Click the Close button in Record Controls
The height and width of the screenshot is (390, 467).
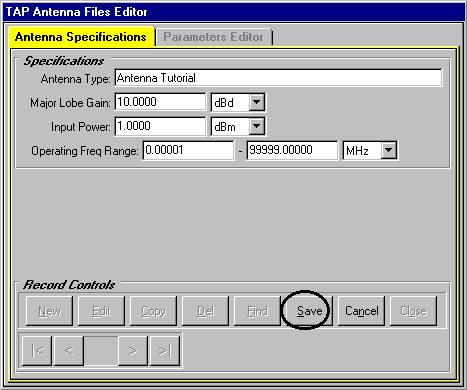[x=413, y=311]
